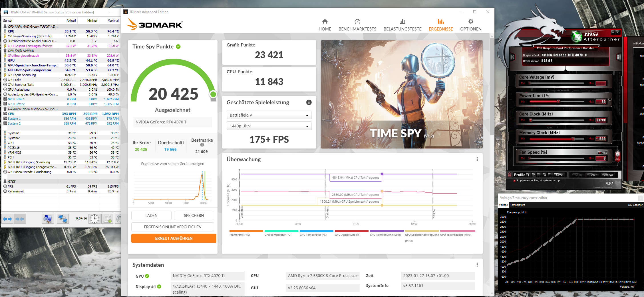Close the Voltage/Frequency curve editor window
The height and width of the screenshot is (297, 644).
[641, 198]
